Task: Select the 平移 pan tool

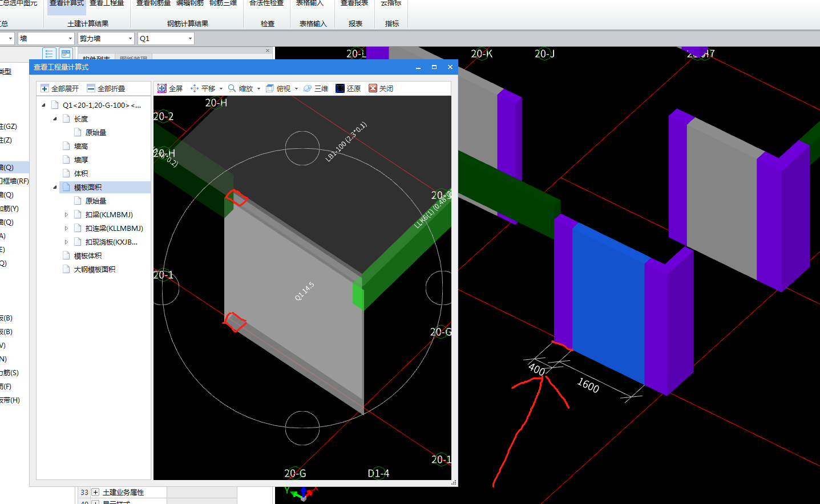Action: point(203,88)
